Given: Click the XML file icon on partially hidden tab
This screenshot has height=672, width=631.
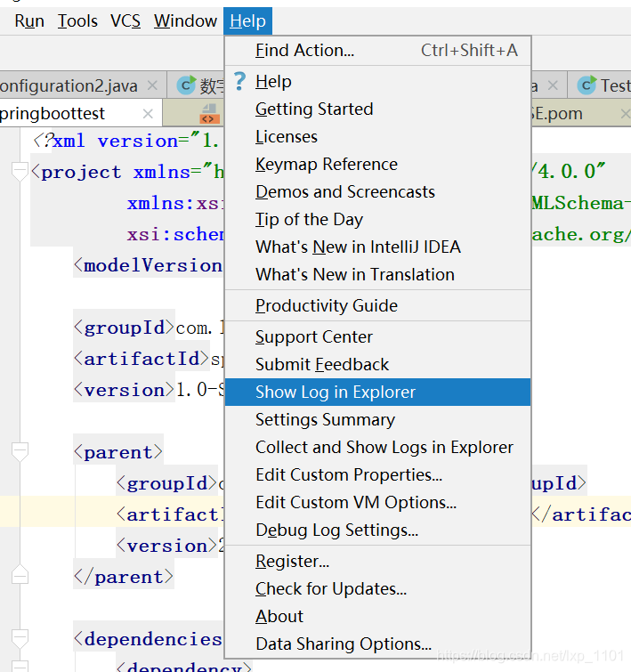Looking at the screenshot, I should [x=210, y=114].
